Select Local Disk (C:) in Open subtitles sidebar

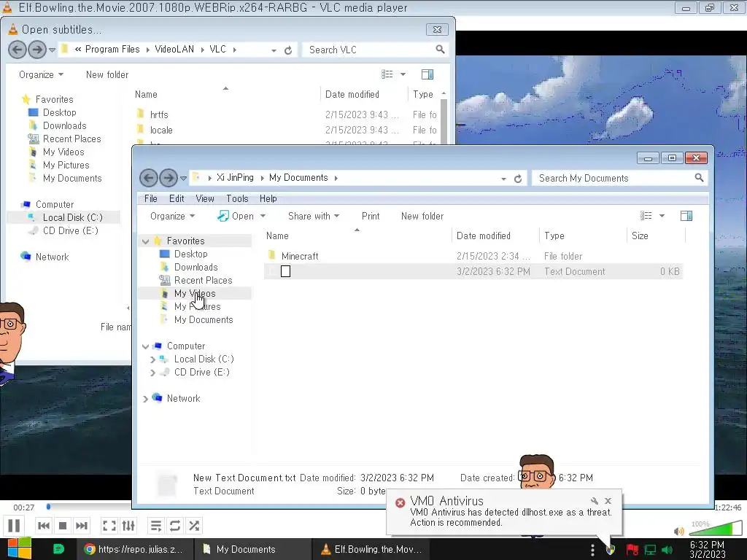pyautogui.click(x=72, y=217)
